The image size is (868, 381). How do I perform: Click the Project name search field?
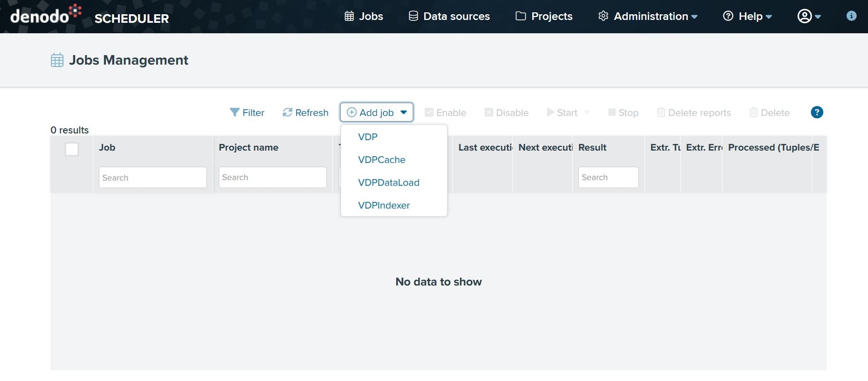coord(273,177)
